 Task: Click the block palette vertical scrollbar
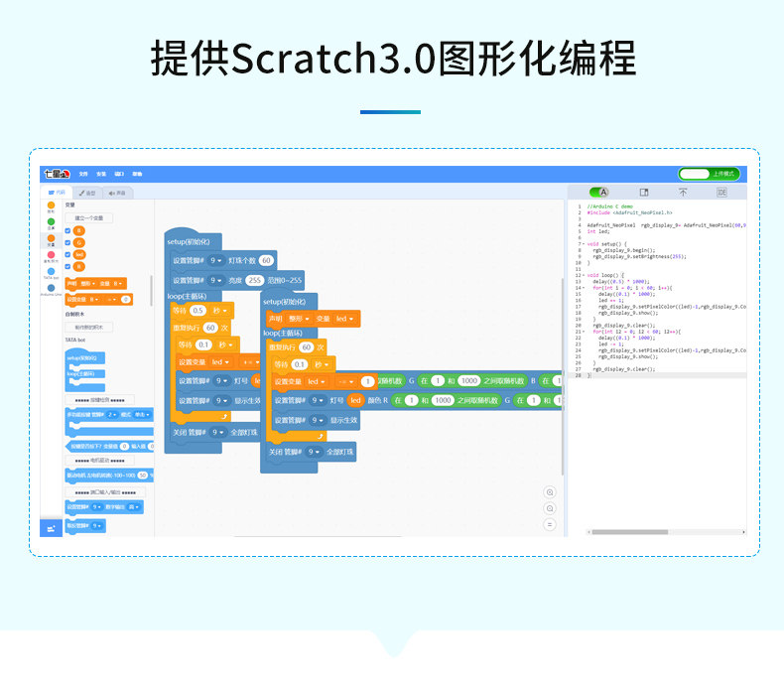click(x=152, y=291)
